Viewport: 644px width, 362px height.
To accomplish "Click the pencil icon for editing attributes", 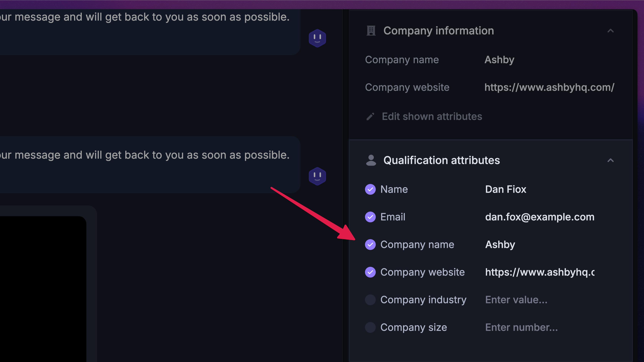I will pos(370,116).
